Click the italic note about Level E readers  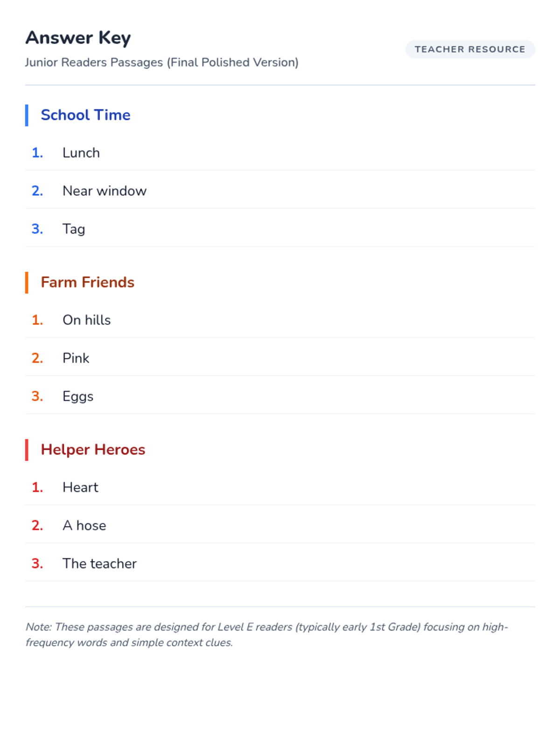click(266, 634)
